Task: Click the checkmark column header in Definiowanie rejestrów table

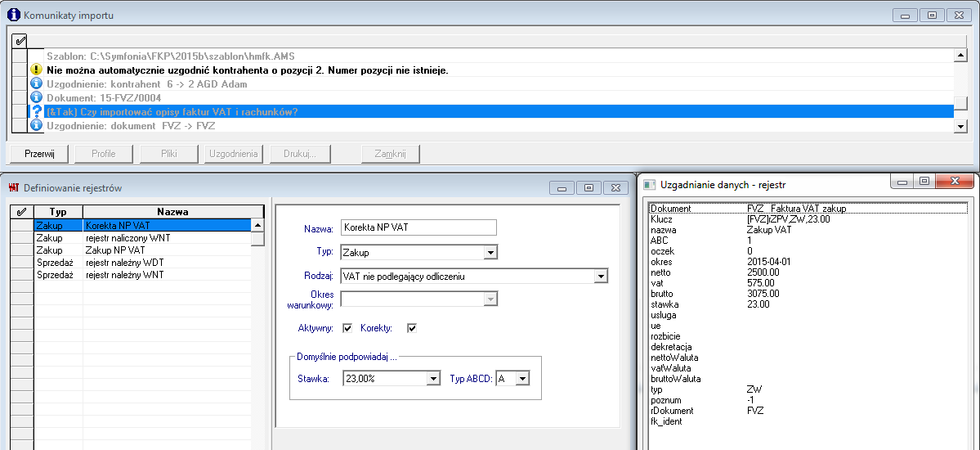Action: [x=22, y=212]
